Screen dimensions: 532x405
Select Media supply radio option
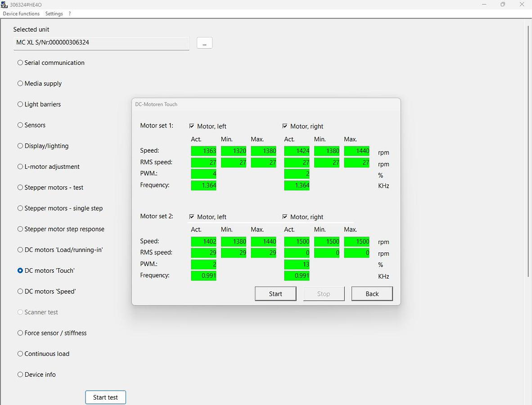[x=40, y=83]
